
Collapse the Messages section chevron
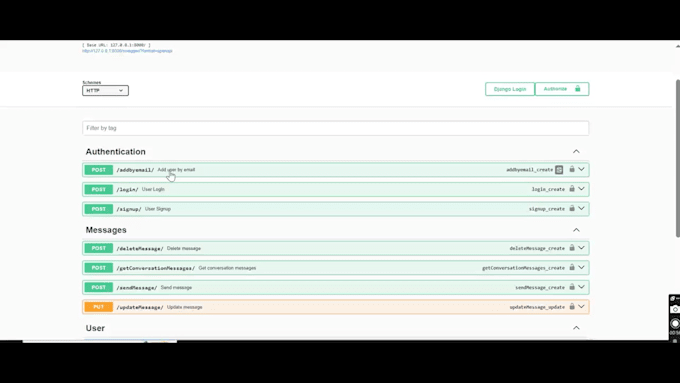point(576,230)
